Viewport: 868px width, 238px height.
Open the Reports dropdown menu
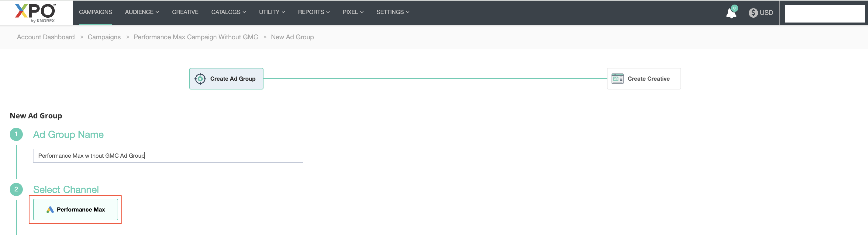[x=313, y=12]
